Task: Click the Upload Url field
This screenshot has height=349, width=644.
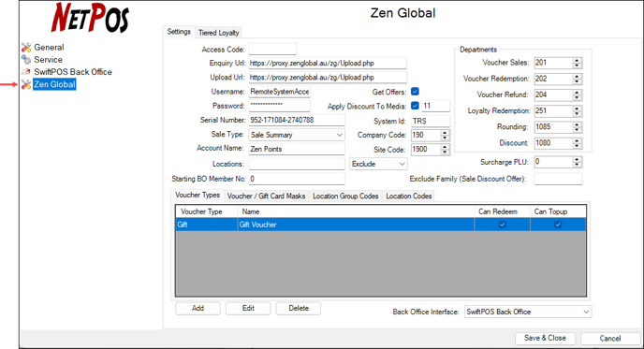Action: pos(328,77)
